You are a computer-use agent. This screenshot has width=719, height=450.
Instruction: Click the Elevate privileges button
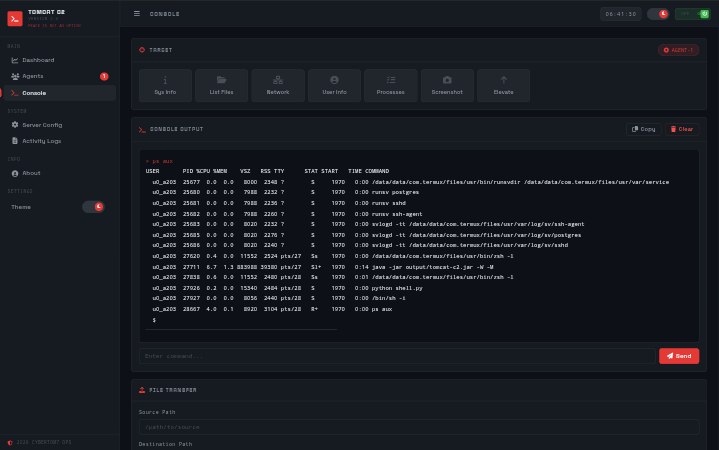click(x=503, y=85)
